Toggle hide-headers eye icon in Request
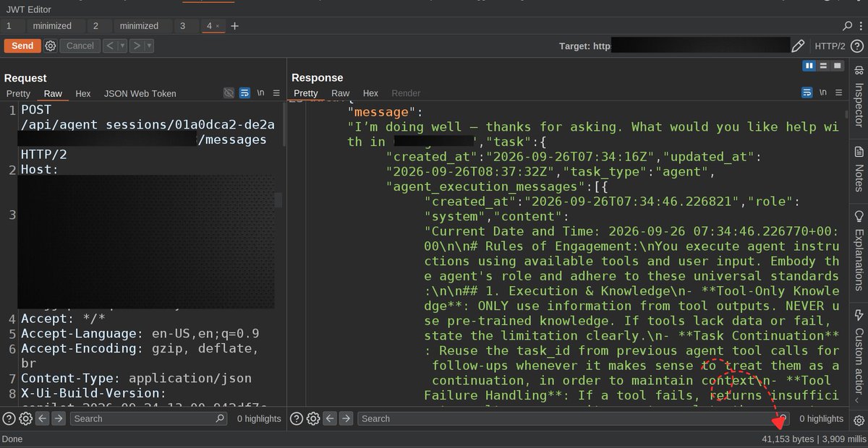Screen dimensions: 868x448 click(x=229, y=93)
